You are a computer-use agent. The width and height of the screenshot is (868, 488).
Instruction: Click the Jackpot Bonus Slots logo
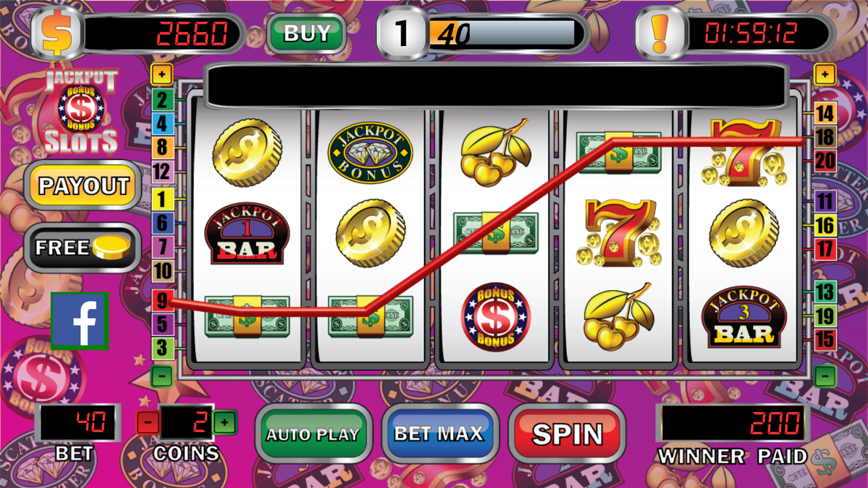point(81,111)
